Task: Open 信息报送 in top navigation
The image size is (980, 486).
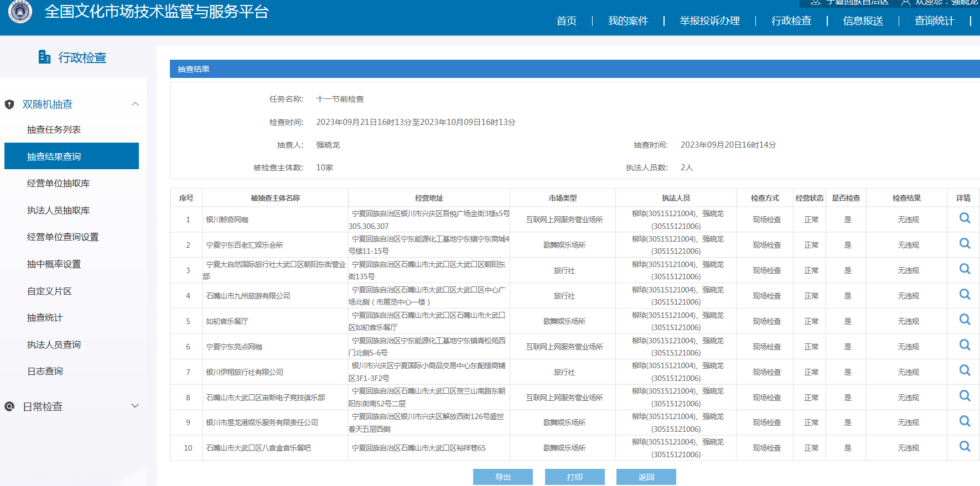Action: [863, 21]
